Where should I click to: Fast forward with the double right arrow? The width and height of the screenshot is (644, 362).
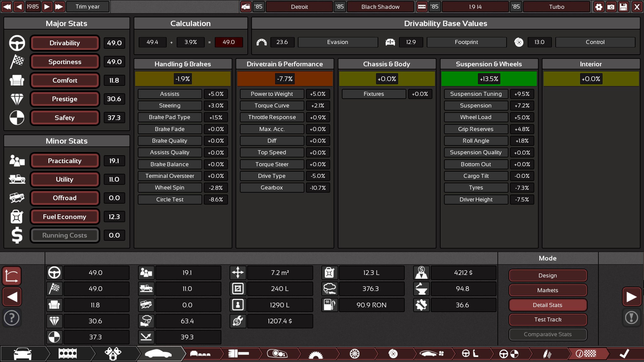(x=59, y=7)
